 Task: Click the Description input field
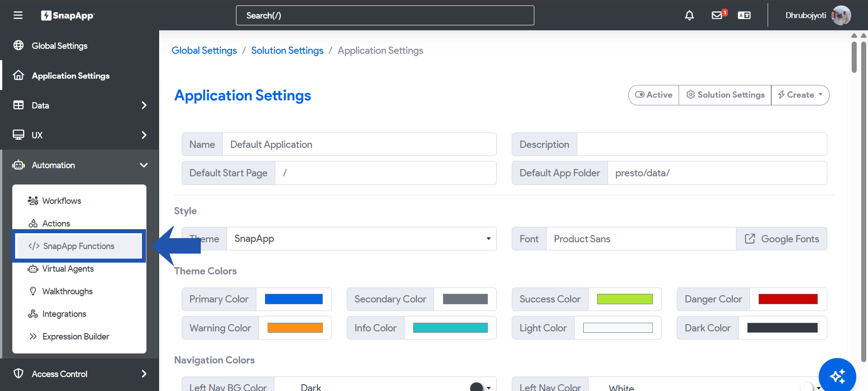(702, 144)
